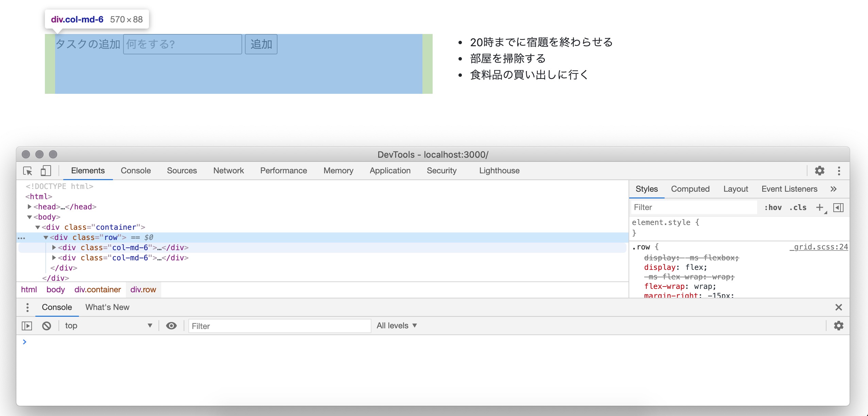Toggle :hov element state panel

point(773,207)
